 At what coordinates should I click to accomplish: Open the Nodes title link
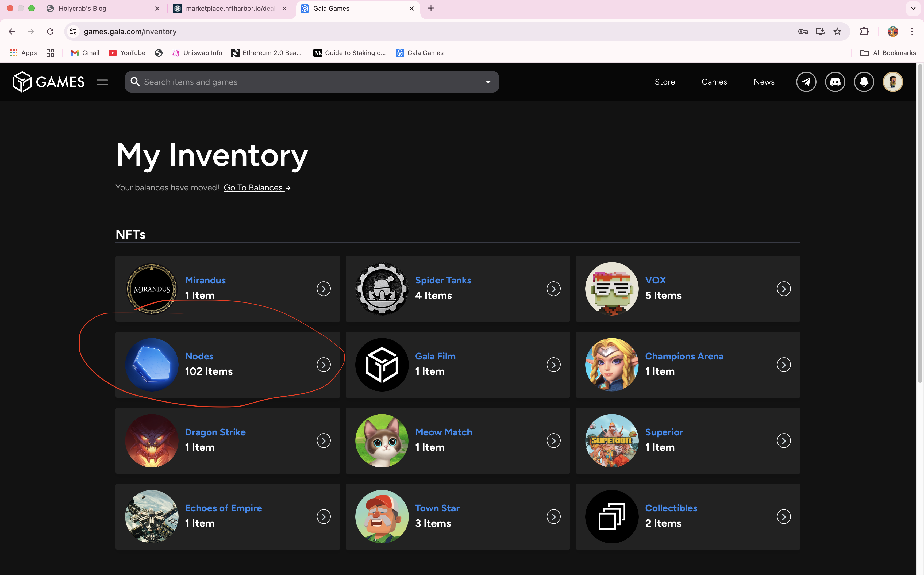[x=199, y=356]
